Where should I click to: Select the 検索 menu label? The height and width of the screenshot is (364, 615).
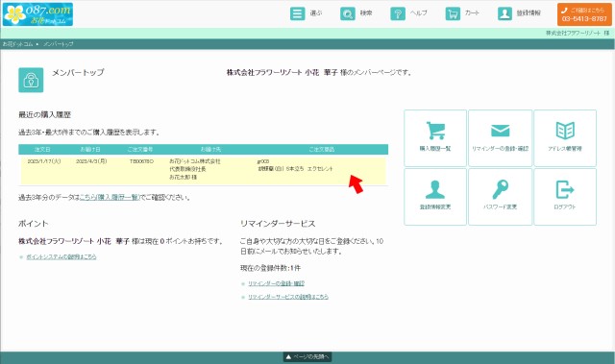[x=366, y=12]
